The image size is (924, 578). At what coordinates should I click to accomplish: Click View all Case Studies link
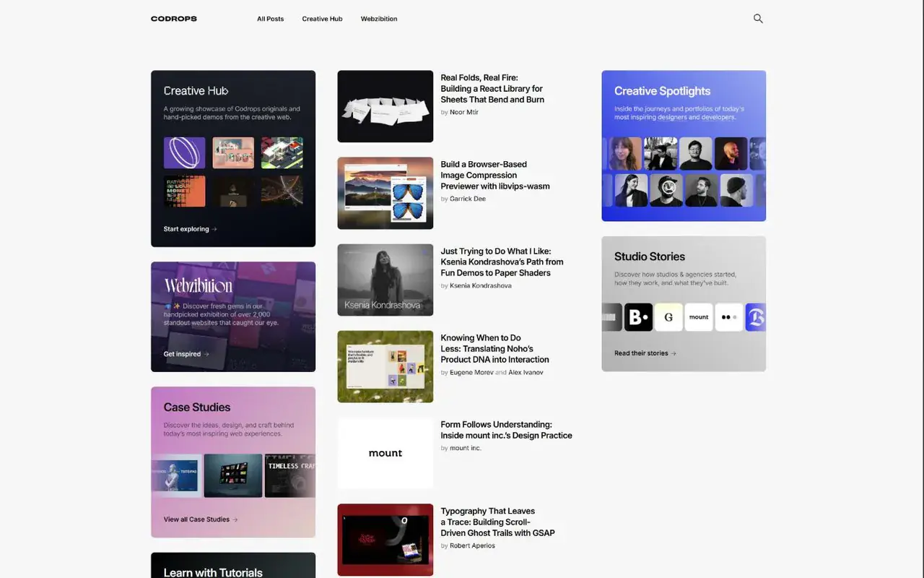(201, 519)
